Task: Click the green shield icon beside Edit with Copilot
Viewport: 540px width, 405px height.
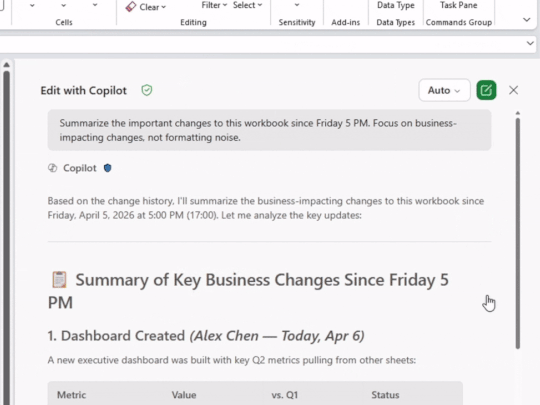Action: coord(147,90)
